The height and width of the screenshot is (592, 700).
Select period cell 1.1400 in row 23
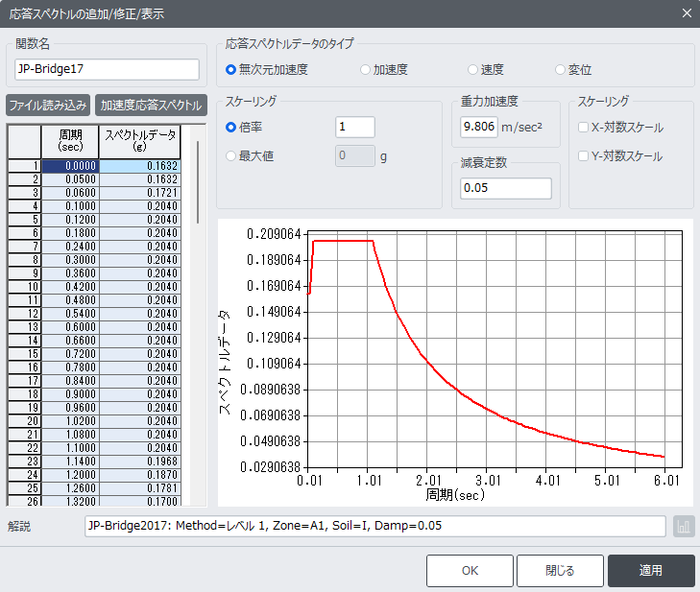click(x=70, y=462)
